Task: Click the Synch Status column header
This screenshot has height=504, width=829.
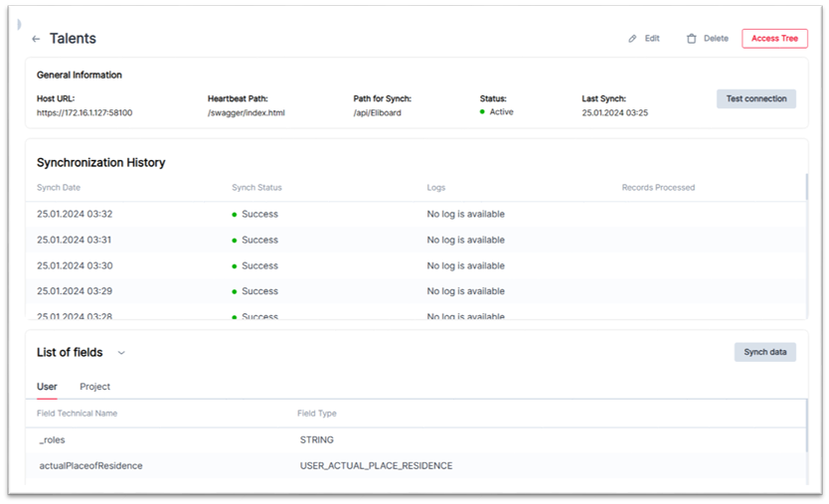Action: [x=256, y=187]
